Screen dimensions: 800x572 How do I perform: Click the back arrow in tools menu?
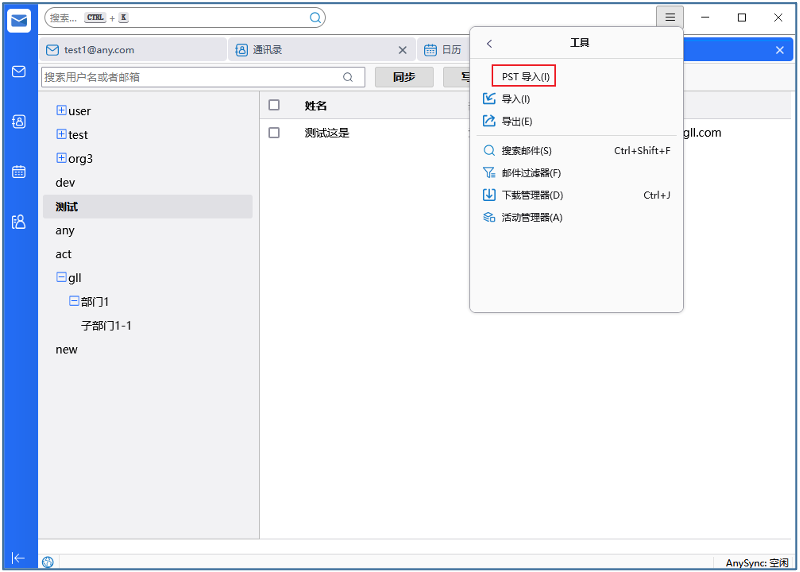click(489, 44)
